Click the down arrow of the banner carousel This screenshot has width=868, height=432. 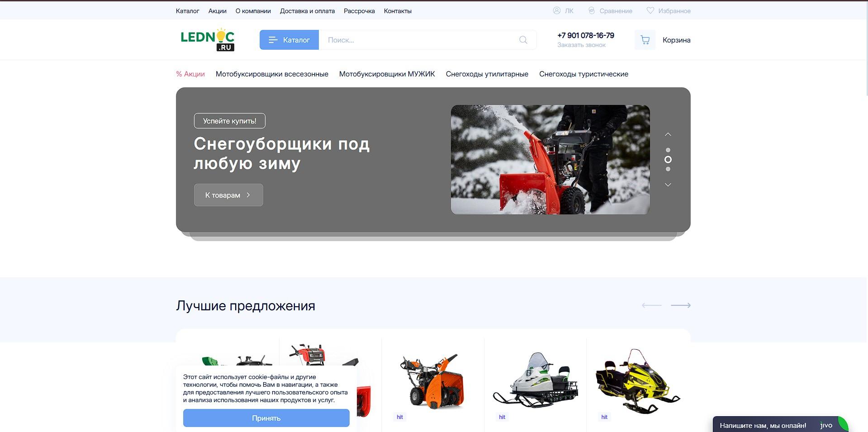point(668,185)
